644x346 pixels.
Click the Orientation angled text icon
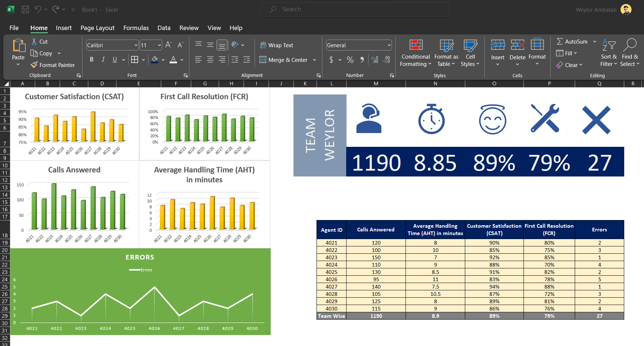tap(235, 45)
